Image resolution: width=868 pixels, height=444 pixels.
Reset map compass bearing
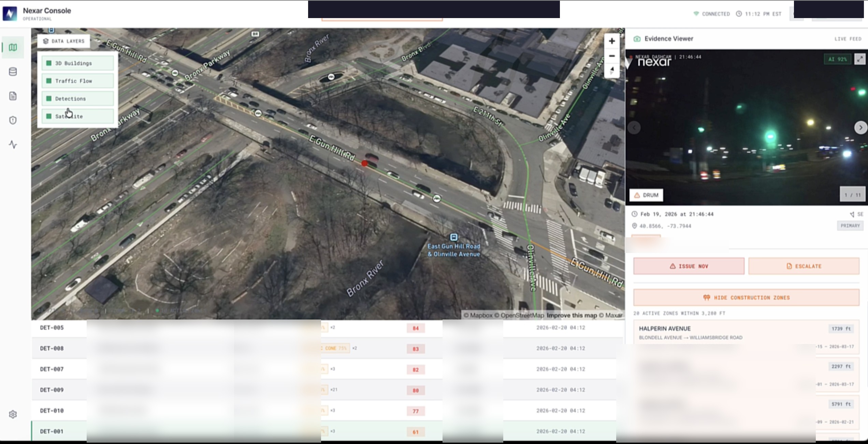coord(612,70)
